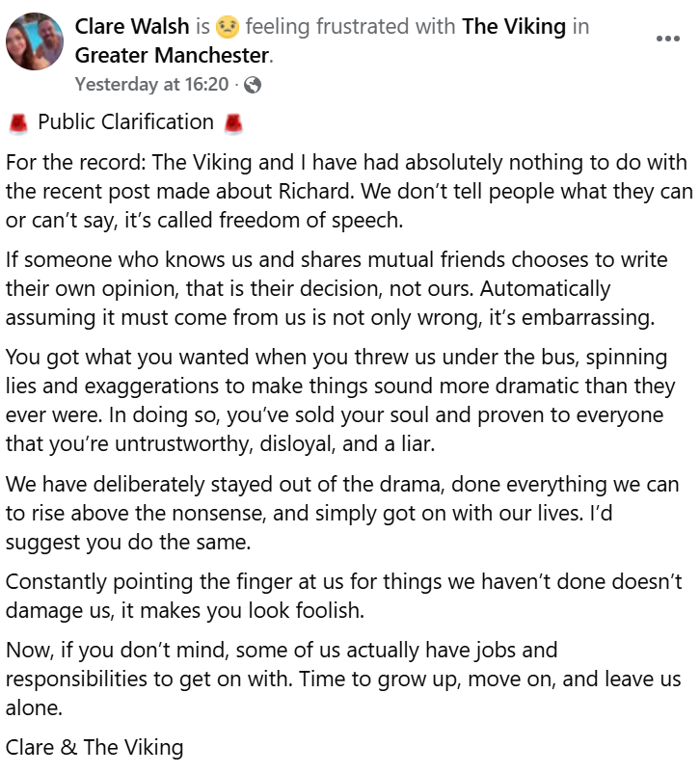Click the paragraph starting 'If someone who knows'
The width and height of the screenshot is (700, 773).
tap(347, 288)
